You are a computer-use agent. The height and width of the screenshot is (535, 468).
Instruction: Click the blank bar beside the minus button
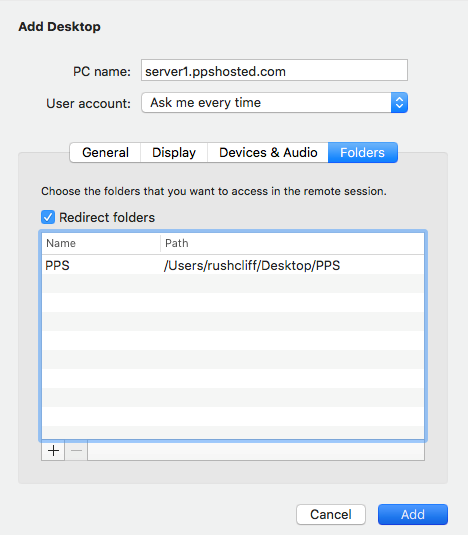click(x=256, y=451)
